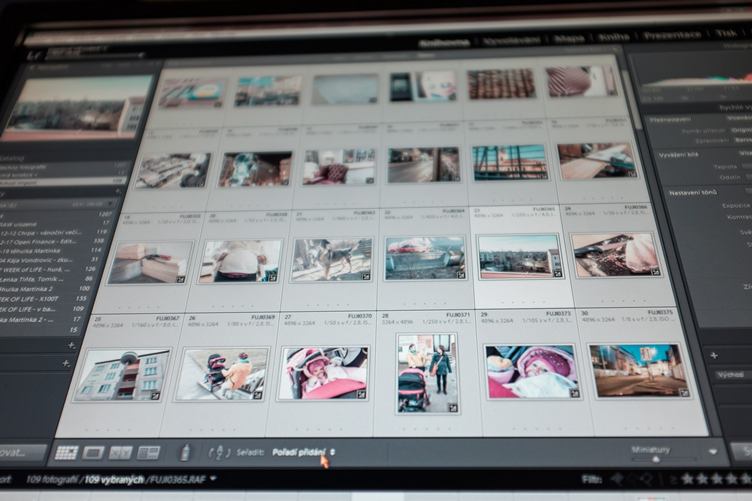Open the Vyvolávání module tab
The image size is (752, 501).
[x=512, y=40]
